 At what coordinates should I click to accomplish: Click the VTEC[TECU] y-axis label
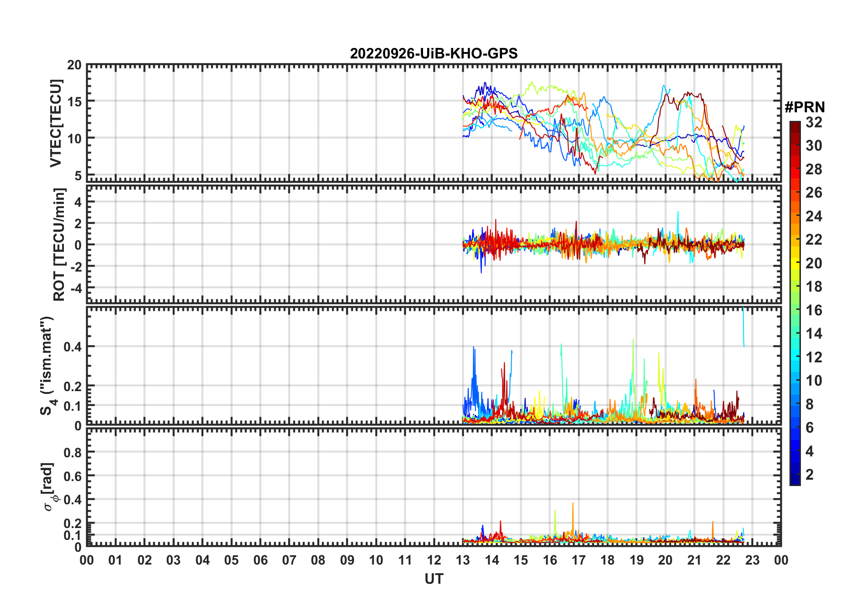(x=56, y=123)
